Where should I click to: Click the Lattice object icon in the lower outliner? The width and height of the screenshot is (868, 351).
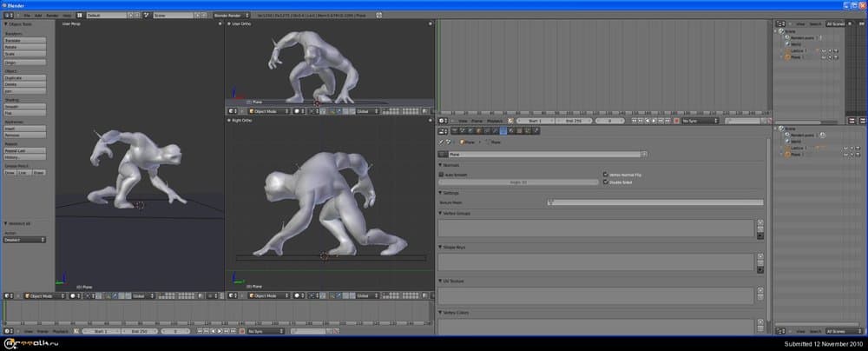point(788,149)
